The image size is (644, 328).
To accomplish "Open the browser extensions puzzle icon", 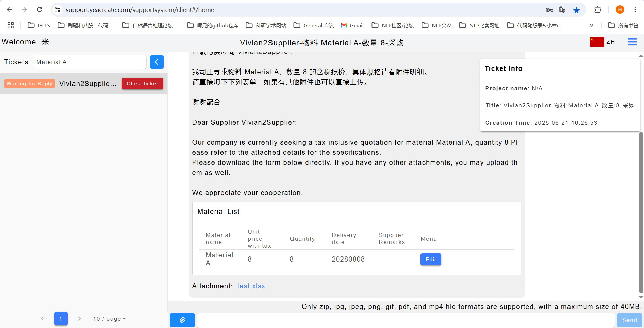I will coord(597,10).
